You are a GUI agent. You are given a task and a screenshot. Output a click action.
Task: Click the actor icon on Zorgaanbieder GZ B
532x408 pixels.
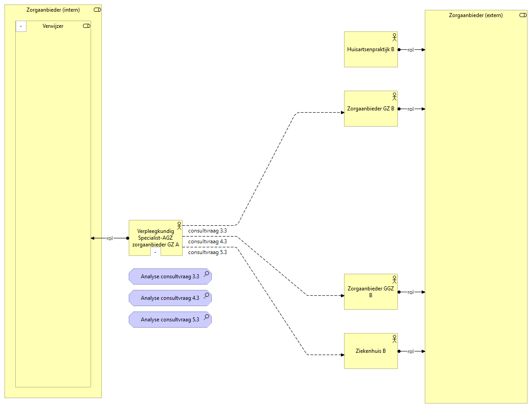[x=394, y=96]
